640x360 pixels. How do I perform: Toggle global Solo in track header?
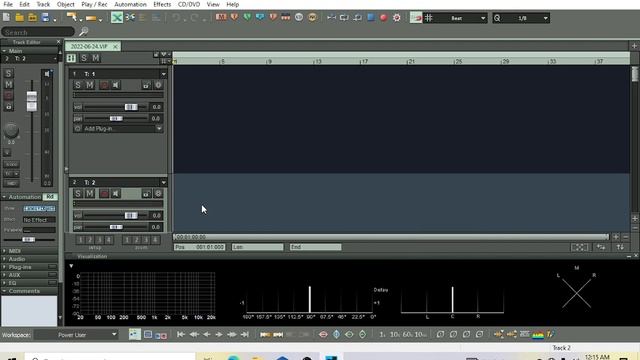[84, 58]
